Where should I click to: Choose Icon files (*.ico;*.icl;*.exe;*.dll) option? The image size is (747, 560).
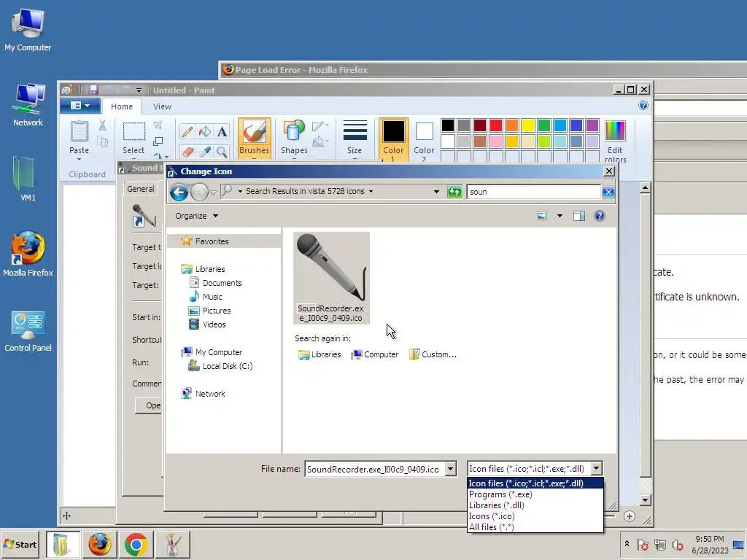click(535, 483)
